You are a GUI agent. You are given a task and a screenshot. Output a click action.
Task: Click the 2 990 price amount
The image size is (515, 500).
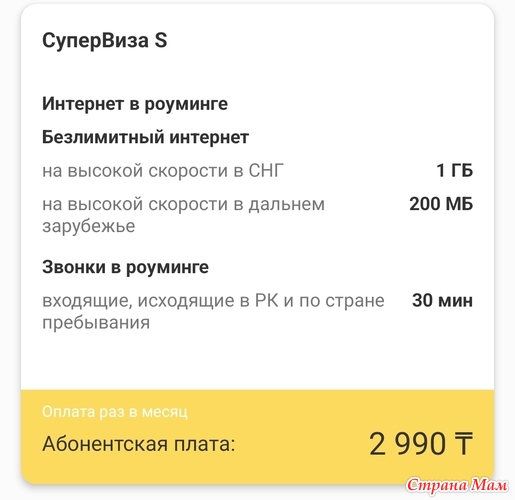click(x=407, y=444)
